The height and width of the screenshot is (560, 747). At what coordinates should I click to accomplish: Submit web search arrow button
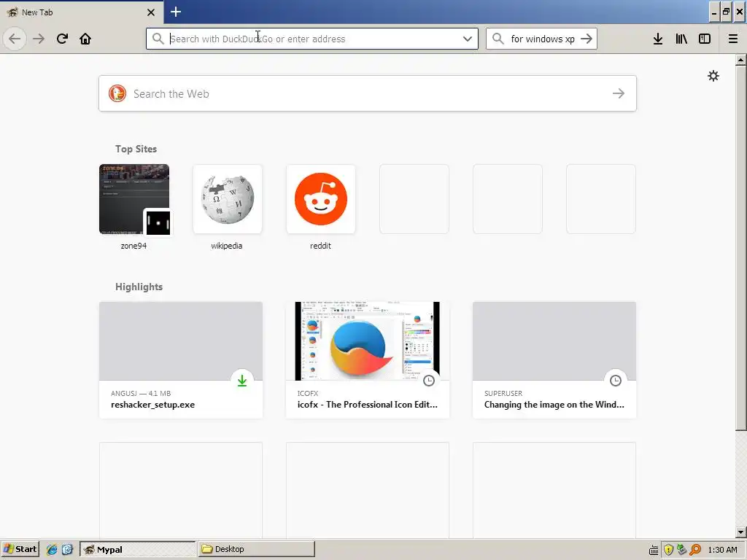click(x=619, y=93)
